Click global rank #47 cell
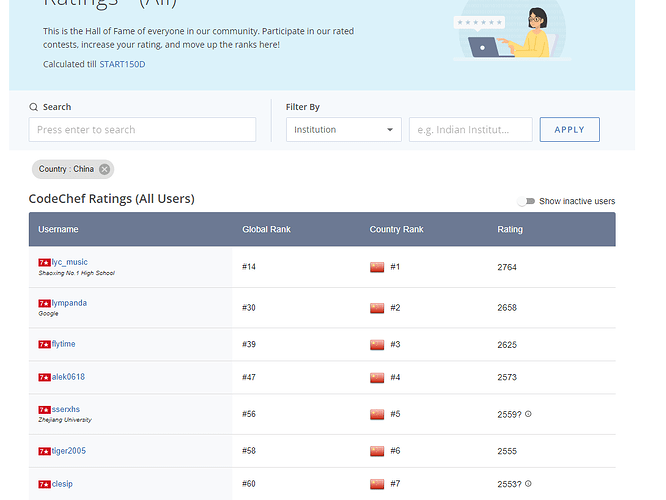 tap(249, 377)
